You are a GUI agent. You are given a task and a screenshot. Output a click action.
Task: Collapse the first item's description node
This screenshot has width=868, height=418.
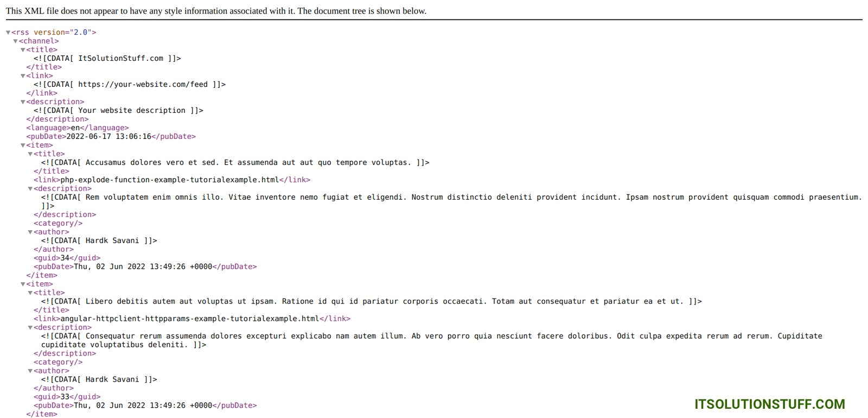30,189
